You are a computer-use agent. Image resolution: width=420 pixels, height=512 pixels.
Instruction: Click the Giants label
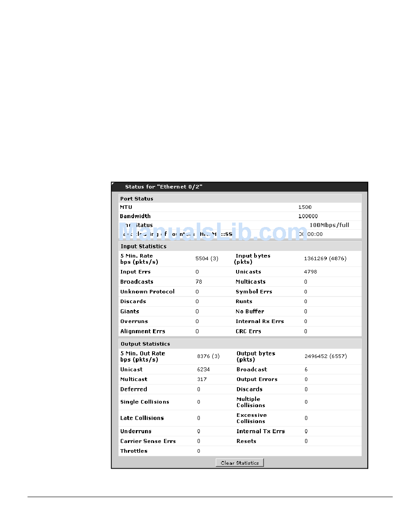130,312
